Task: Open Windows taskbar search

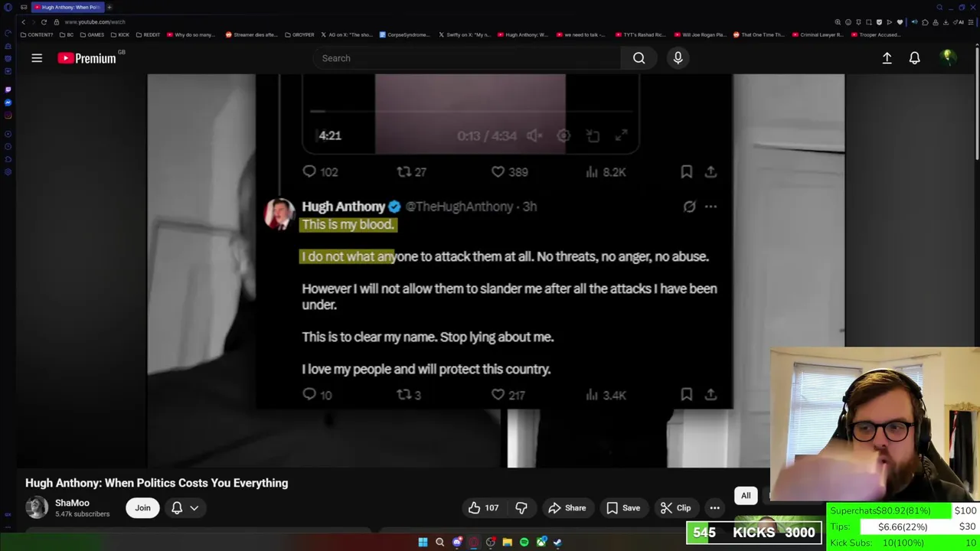Action: coord(439,543)
